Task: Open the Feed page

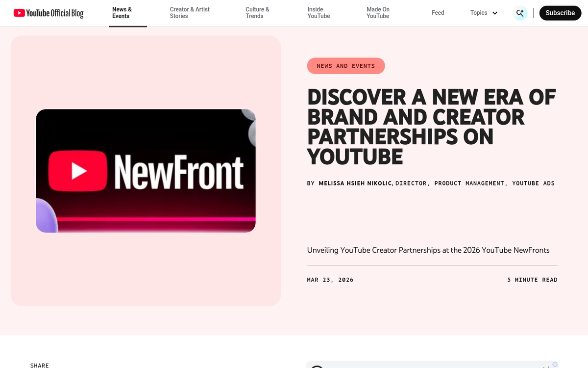Action: coord(438,12)
